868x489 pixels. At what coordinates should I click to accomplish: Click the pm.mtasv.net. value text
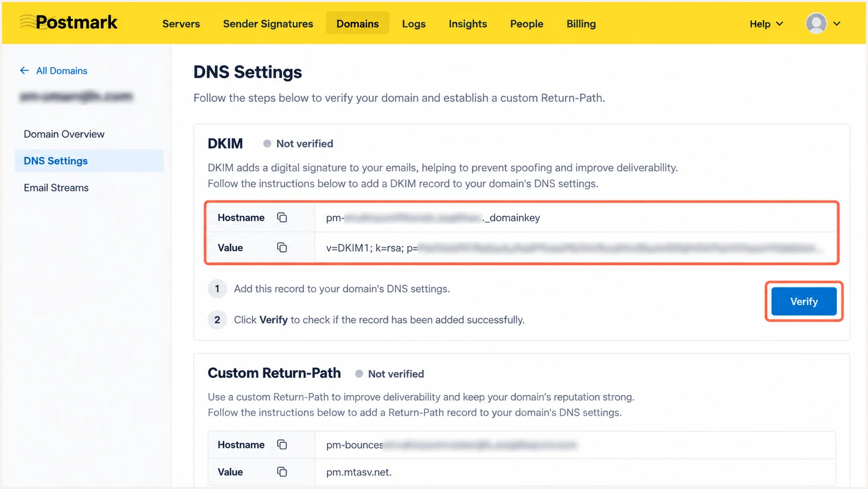pyautogui.click(x=359, y=472)
